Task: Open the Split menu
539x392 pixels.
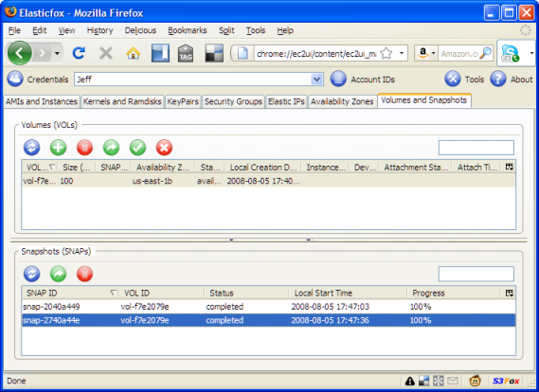Action: click(x=226, y=30)
